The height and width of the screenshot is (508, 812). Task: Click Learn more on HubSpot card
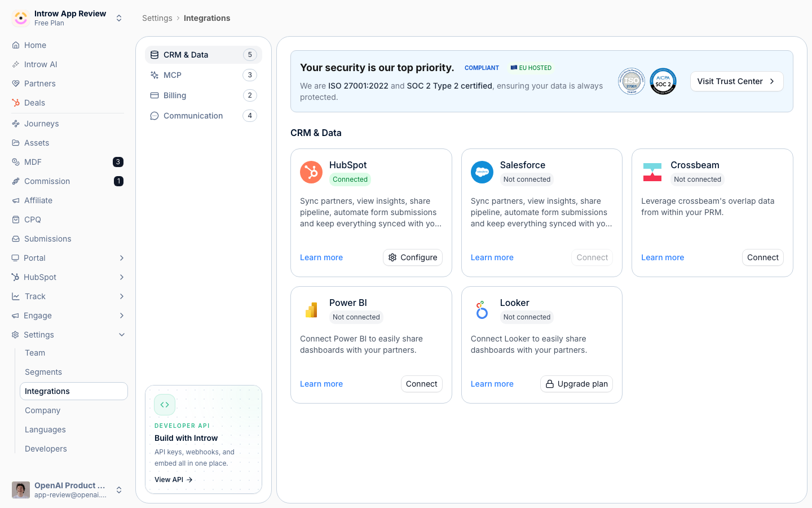[321, 257]
